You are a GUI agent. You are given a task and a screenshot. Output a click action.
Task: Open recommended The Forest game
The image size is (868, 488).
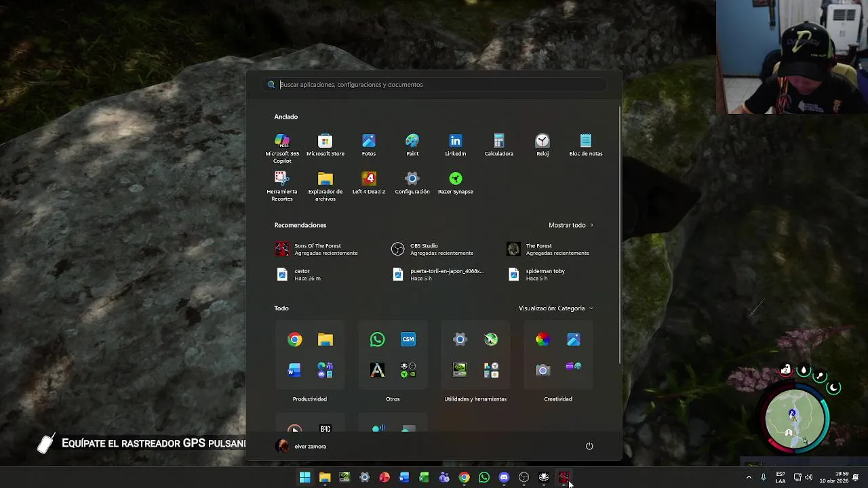pyautogui.click(x=548, y=249)
